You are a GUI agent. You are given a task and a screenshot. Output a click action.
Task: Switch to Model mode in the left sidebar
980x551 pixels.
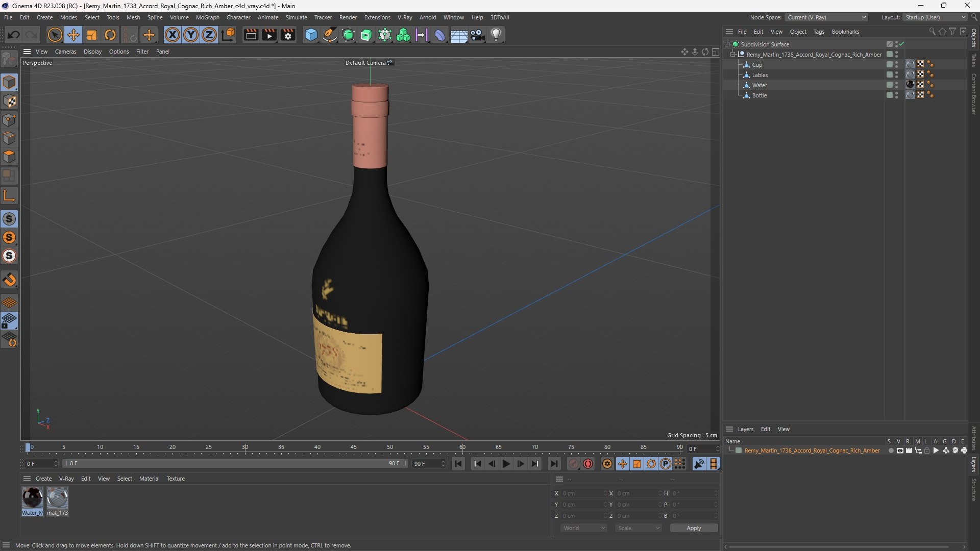coord(9,82)
